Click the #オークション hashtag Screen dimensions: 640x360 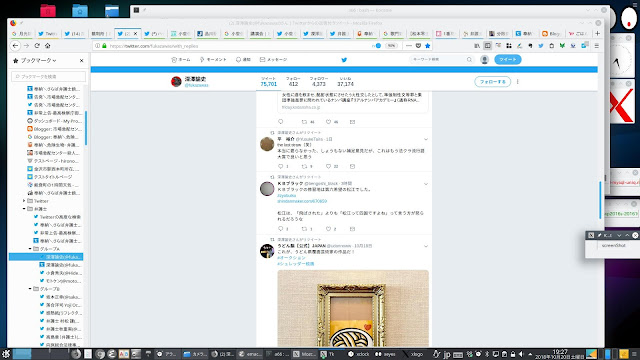(291, 258)
